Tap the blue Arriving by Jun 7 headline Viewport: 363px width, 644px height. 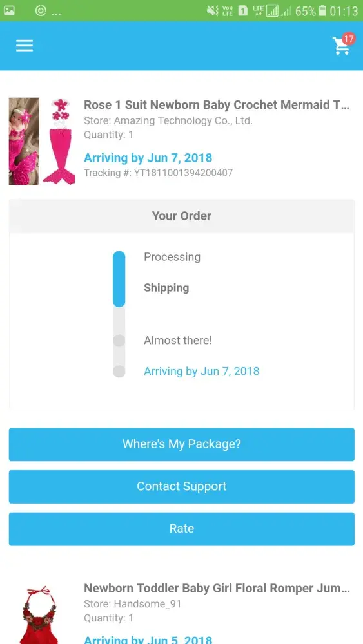(x=148, y=158)
